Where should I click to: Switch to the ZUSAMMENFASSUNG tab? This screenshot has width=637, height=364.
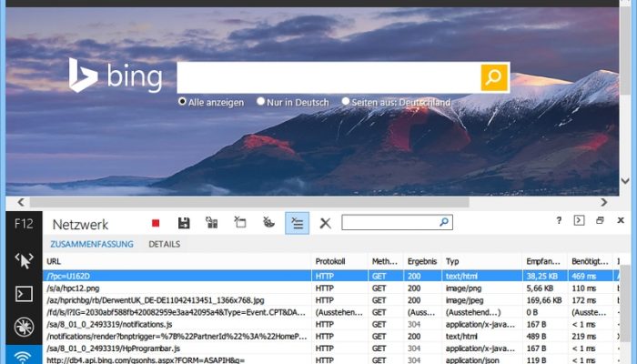pyautogui.click(x=92, y=244)
